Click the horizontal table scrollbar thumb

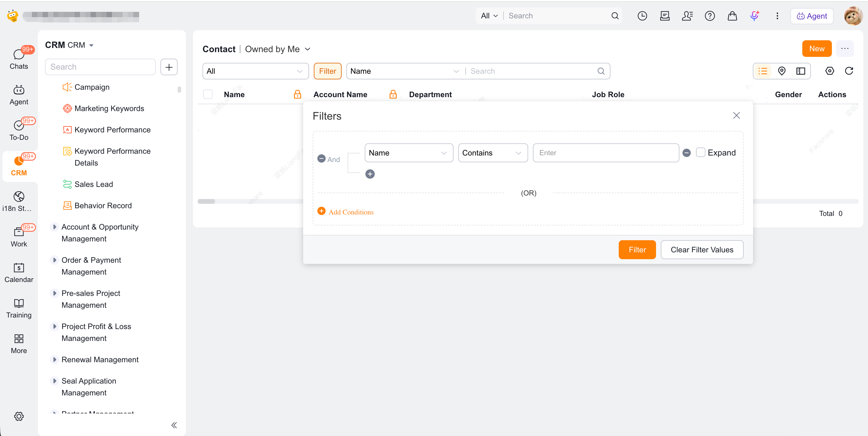pyautogui.click(x=206, y=202)
